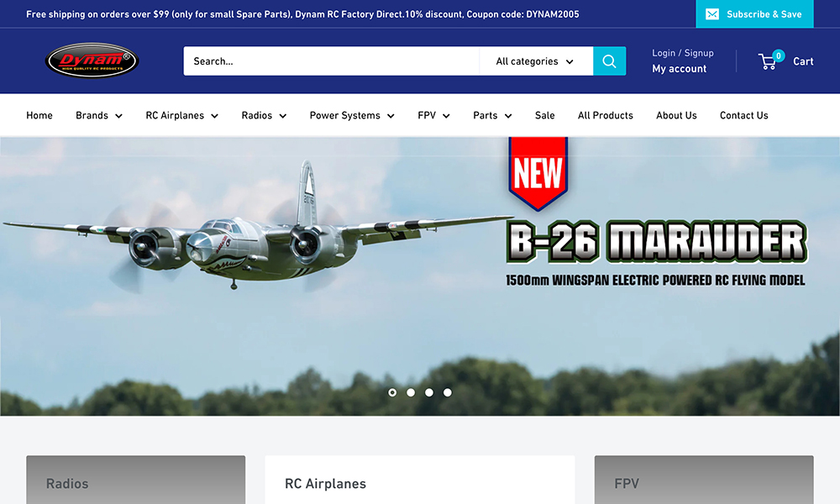
Task: Click the magnifying glass search button
Action: [609, 61]
